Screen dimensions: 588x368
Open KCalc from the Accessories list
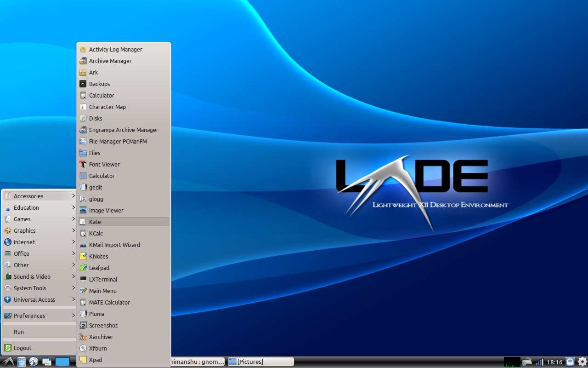click(x=124, y=233)
